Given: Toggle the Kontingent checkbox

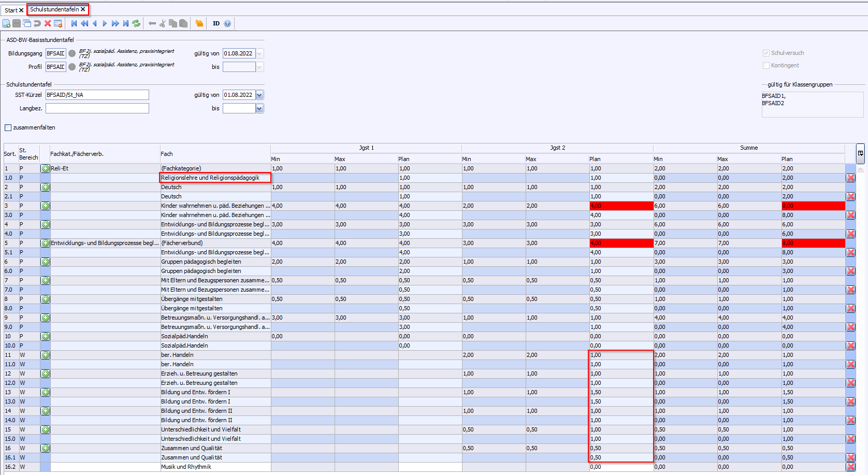Looking at the screenshot, I should click(766, 65).
